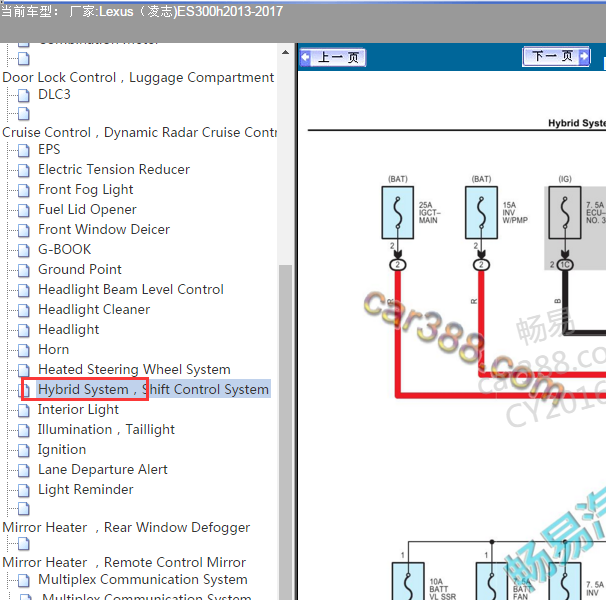606x600 pixels.
Task: Select Illumination, Taillight entry
Action: tap(106, 430)
